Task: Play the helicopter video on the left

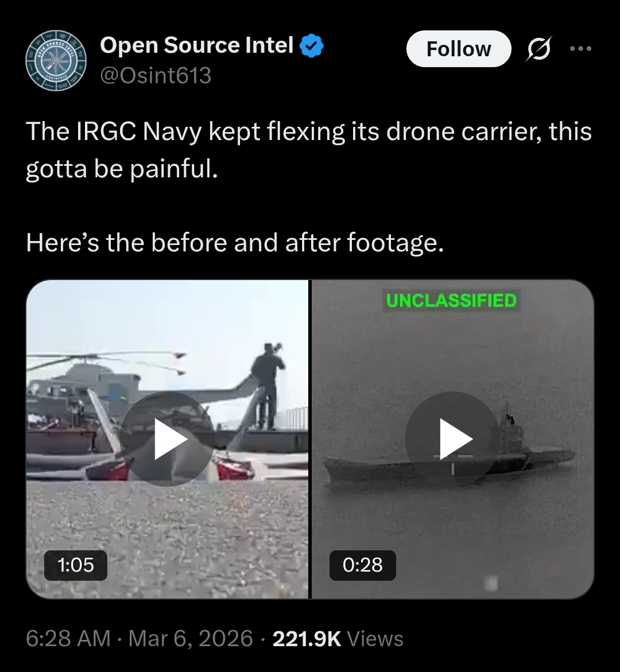Action: 167,439
